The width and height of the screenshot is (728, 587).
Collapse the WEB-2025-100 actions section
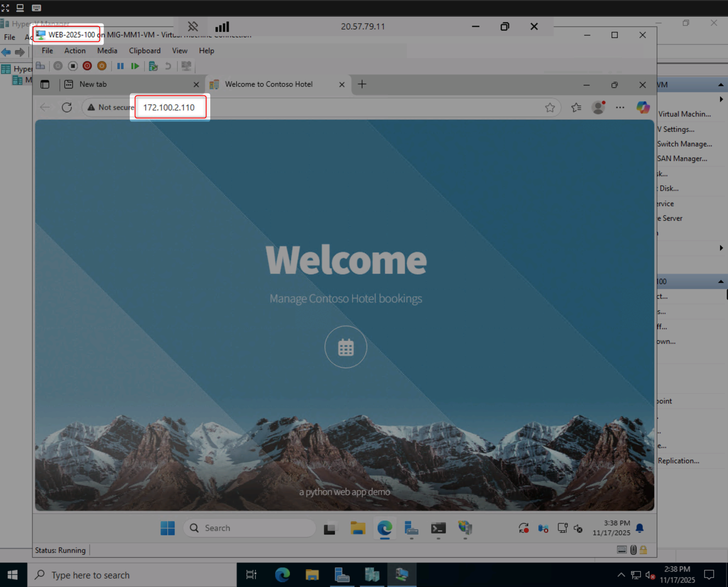721,282
